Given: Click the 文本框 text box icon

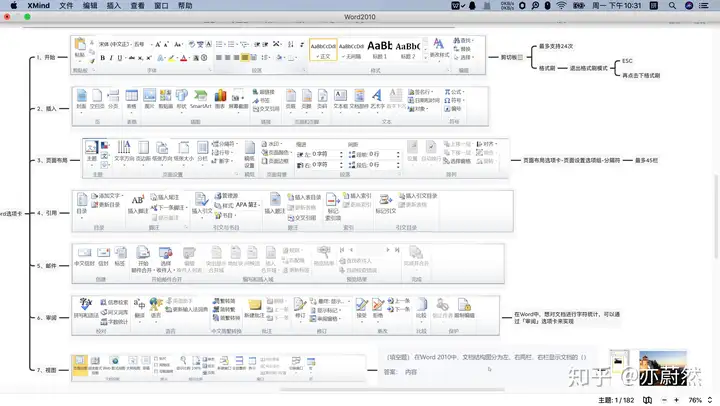Looking at the screenshot, I should pos(340,96).
